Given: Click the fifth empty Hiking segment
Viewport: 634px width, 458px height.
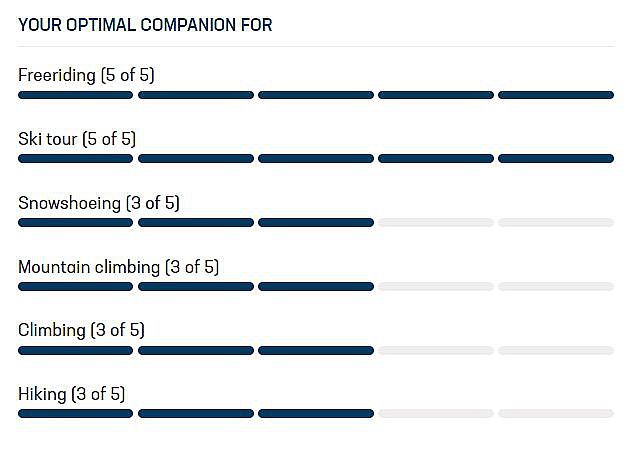Looking at the screenshot, I should (x=555, y=414).
